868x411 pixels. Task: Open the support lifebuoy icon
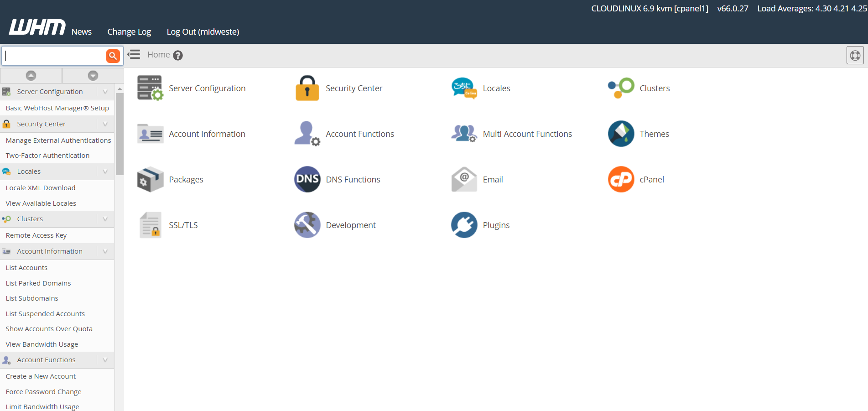[855, 55]
